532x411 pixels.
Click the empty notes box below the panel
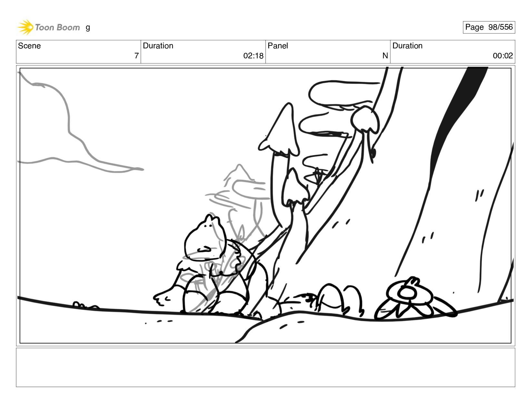click(x=265, y=367)
